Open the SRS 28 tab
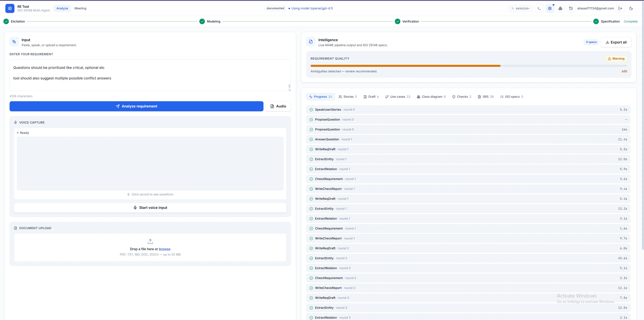This screenshot has height=320, width=644. point(486,97)
